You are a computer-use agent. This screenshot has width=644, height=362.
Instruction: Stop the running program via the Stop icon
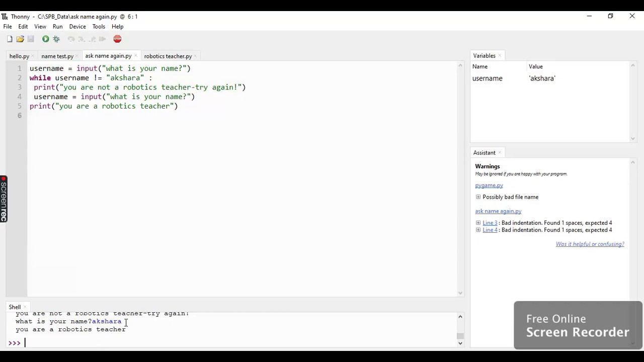tap(117, 39)
